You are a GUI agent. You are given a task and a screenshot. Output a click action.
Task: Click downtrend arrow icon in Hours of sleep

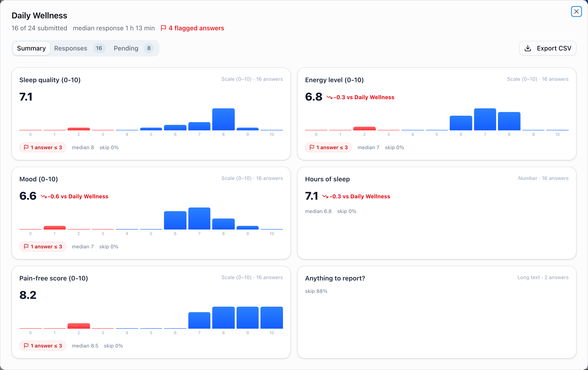(x=325, y=196)
